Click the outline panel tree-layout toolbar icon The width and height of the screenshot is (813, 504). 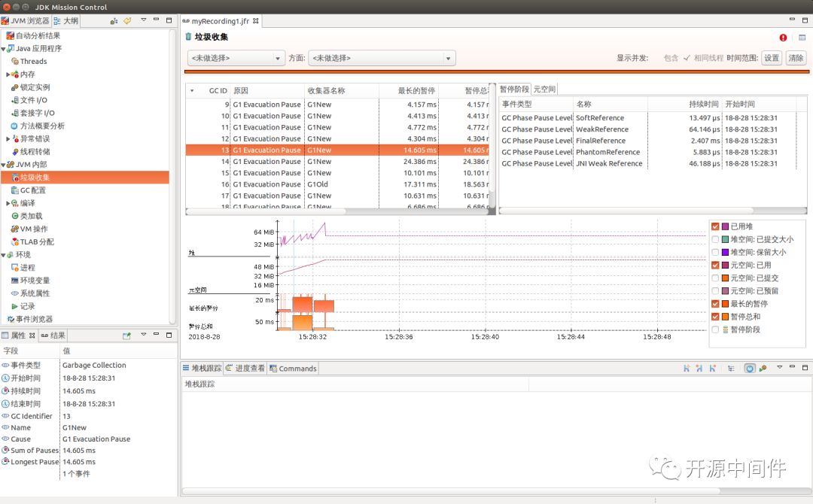[114, 21]
